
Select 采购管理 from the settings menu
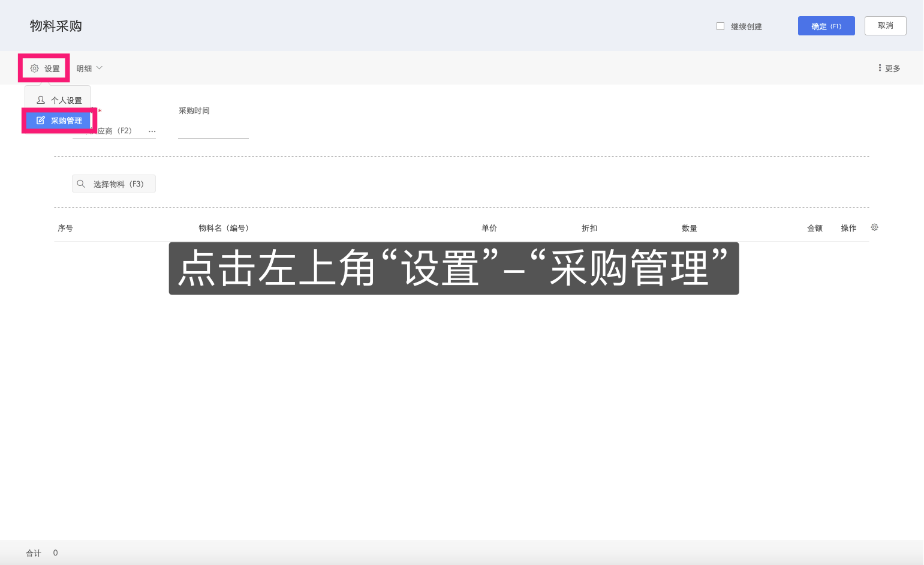click(66, 120)
